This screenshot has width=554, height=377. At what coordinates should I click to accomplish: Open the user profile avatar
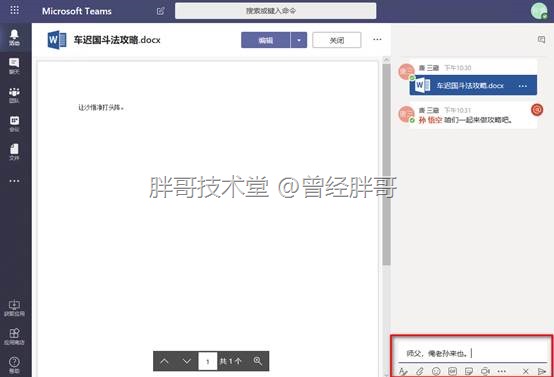coord(539,11)
